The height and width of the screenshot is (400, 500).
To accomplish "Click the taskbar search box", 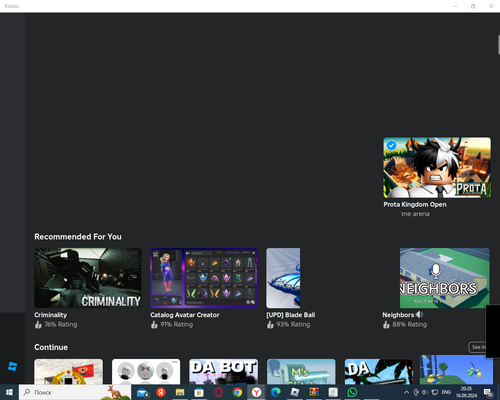I will point(75,392).
